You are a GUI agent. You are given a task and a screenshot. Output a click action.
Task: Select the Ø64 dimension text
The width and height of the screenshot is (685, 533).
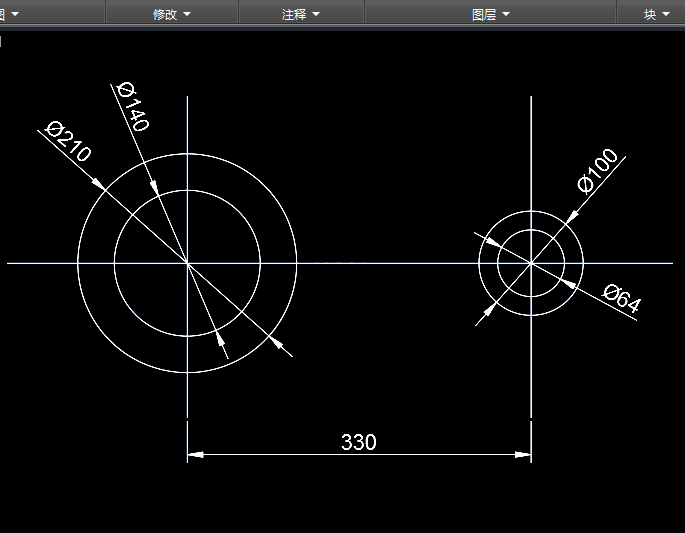coord(621,298)
